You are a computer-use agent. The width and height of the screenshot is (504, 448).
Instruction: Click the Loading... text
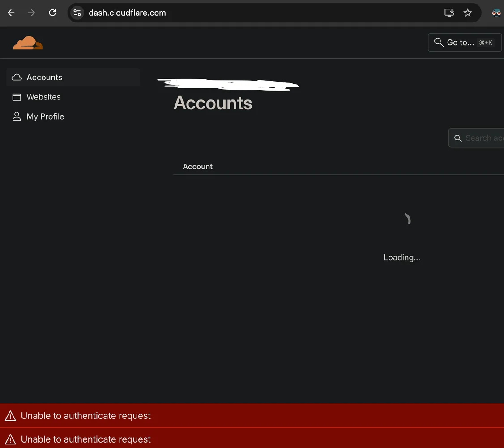pyautogui.click(x=402, y=258)
